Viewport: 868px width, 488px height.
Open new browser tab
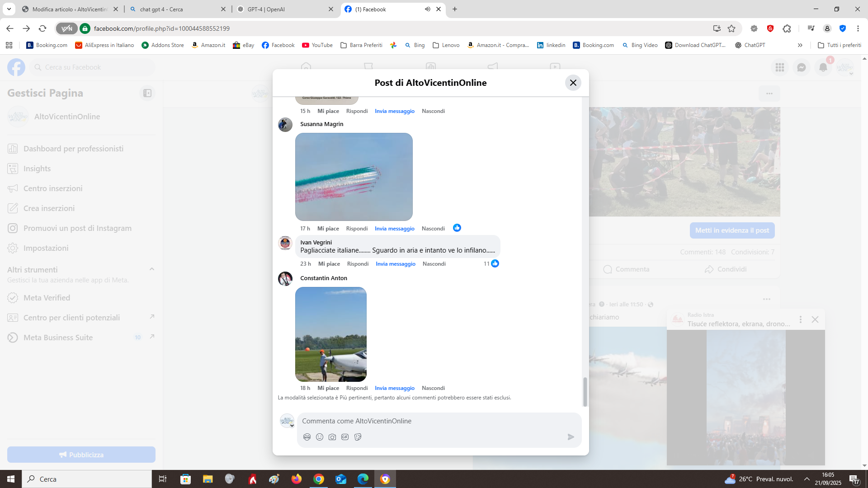pyautogui.click(x=455, y=9)
